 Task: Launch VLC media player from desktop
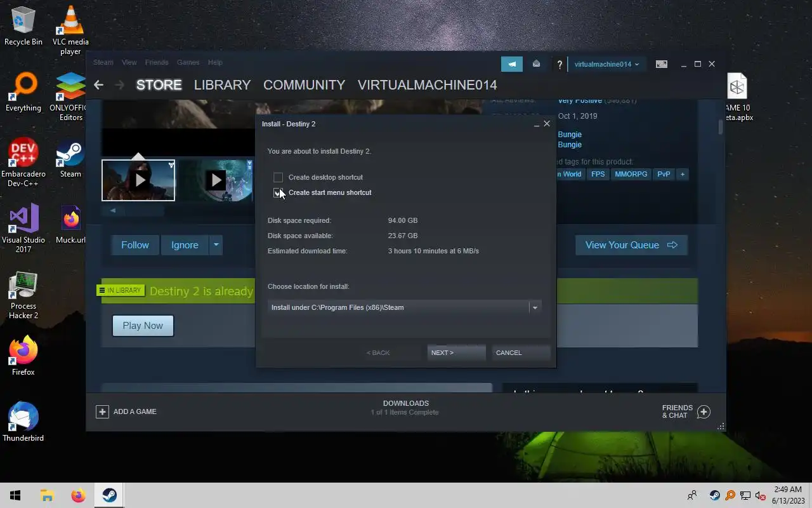click(70, 30)
